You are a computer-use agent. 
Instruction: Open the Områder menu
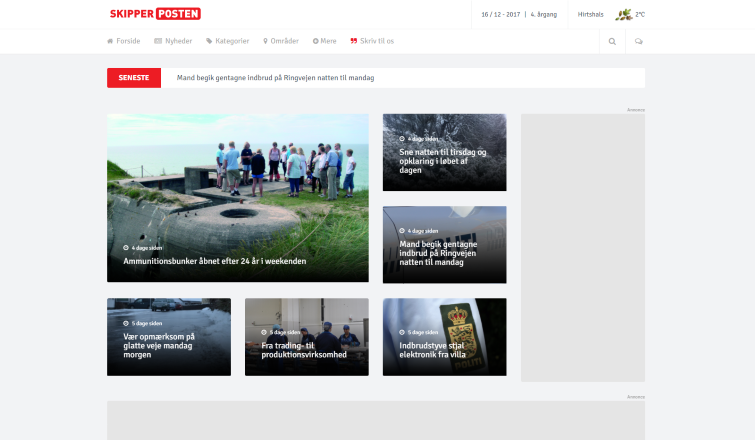[285, 41]
